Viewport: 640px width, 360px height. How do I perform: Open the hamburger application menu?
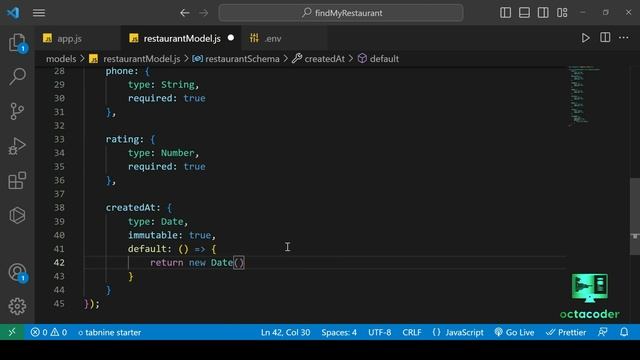pyautogui.click(x=39, y=13)
